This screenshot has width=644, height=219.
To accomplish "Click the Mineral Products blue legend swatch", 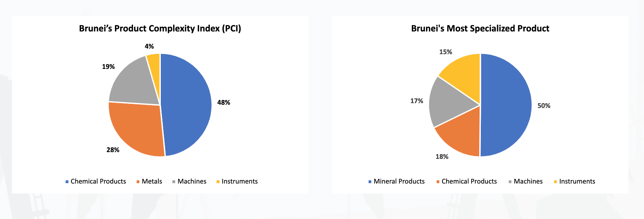I will (x=370, y=182).
